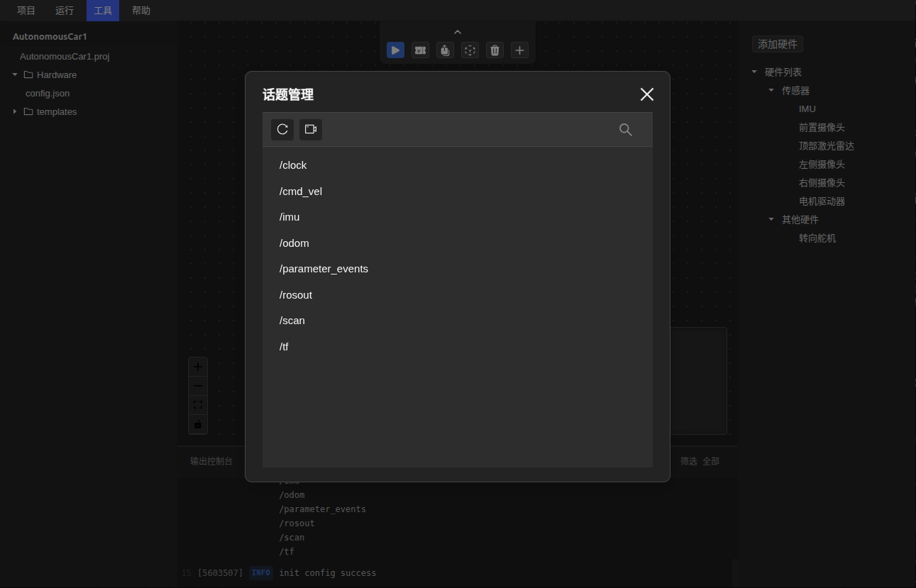The image size is (916, 588).
Task: Click the 添加硬件 button
Action: [778, 44]
